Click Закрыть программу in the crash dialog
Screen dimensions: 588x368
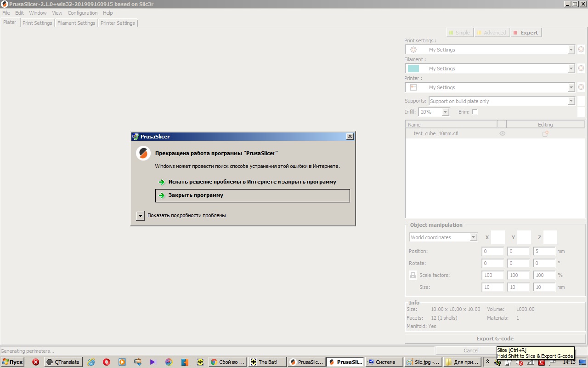coord(253,195)
